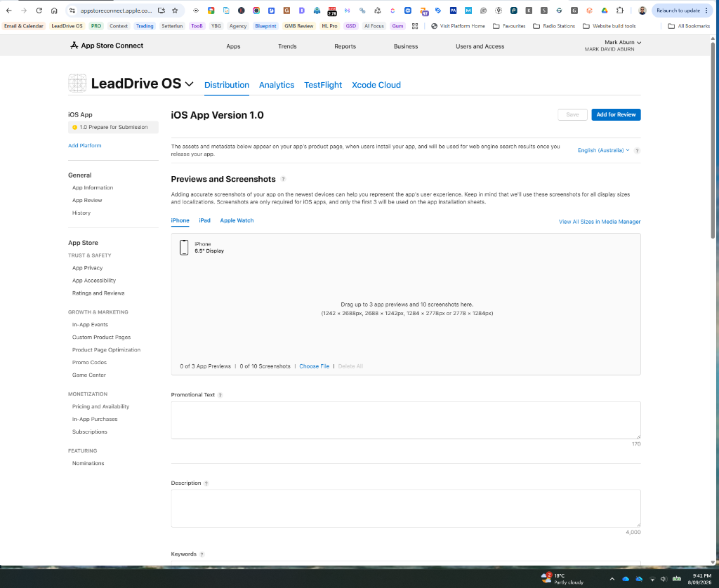Open the LeadDrive OS app icon
719x588 pixels.
(x=77, y=83)
